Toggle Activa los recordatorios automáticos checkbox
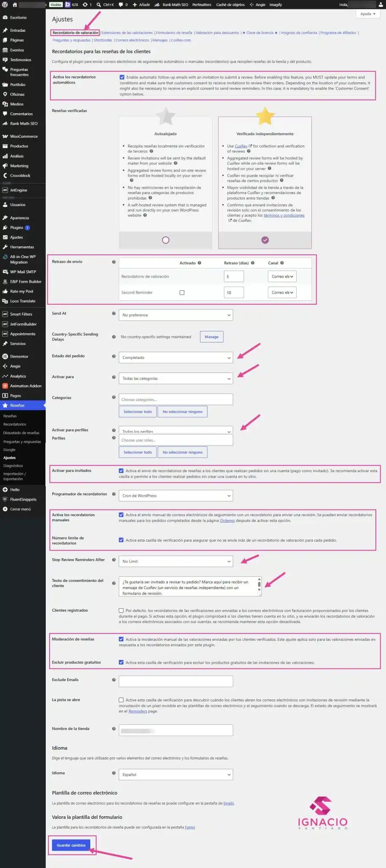 point(122,77)
